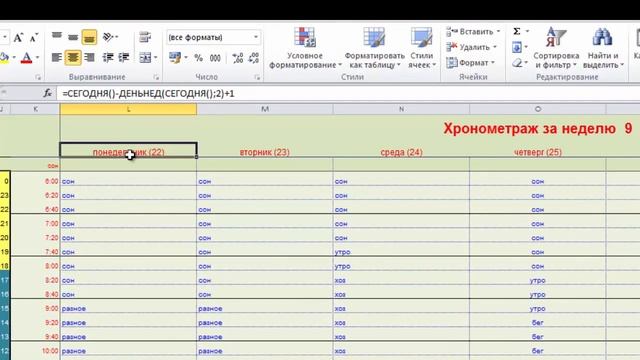Click the increase indent icon
This screenshot has height=360, width=640.
point(124,58)
